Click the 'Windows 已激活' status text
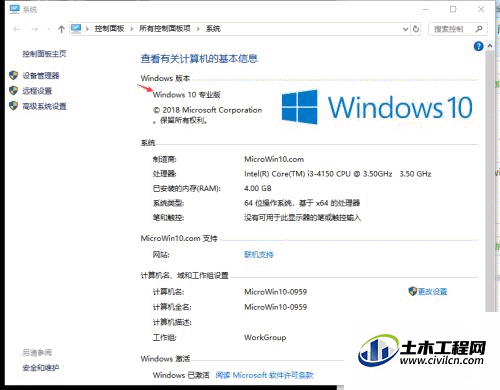 (181, 375)
